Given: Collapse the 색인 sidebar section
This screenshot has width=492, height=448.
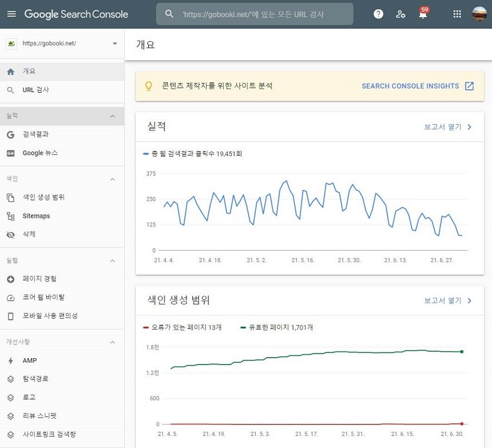Looking at the screenshot, I should [x=112, y=179].
